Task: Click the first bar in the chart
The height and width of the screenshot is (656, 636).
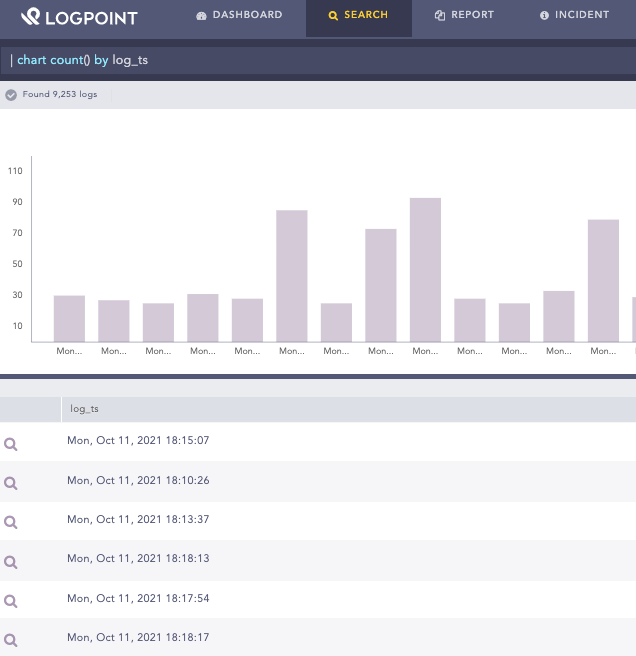Action: [x=69, y=318]
